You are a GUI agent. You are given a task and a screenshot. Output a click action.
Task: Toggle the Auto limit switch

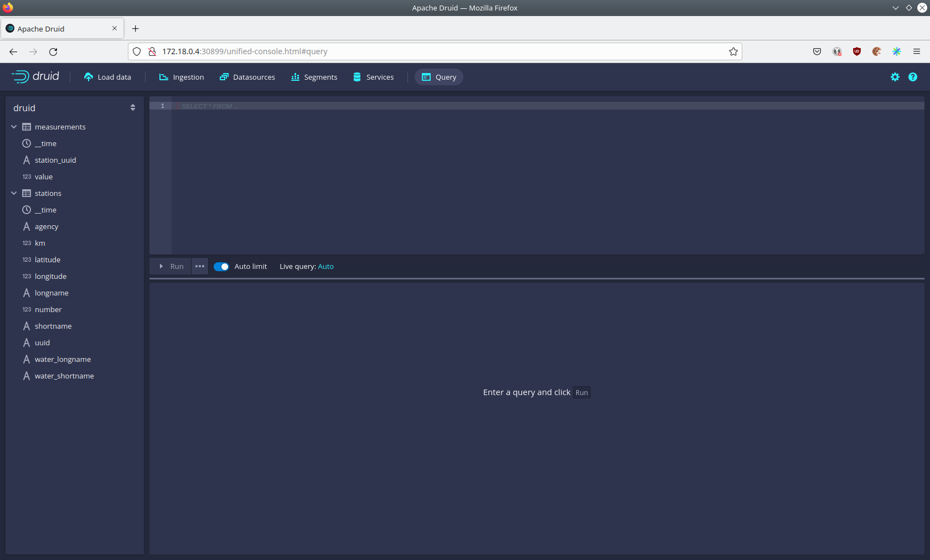coord(221,266)
